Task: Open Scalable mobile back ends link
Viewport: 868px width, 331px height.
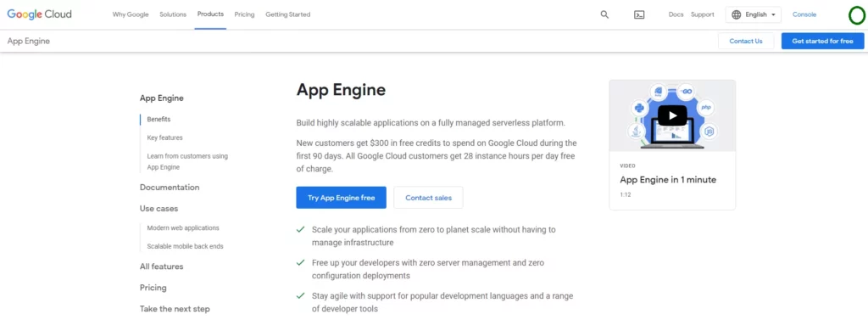Action: [x=186, y=246]
